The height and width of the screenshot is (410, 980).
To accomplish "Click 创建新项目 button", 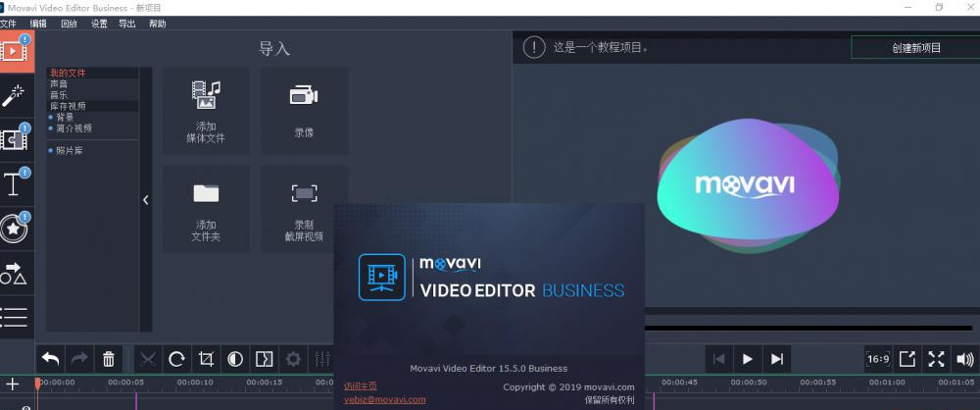I will coord(915,48).
